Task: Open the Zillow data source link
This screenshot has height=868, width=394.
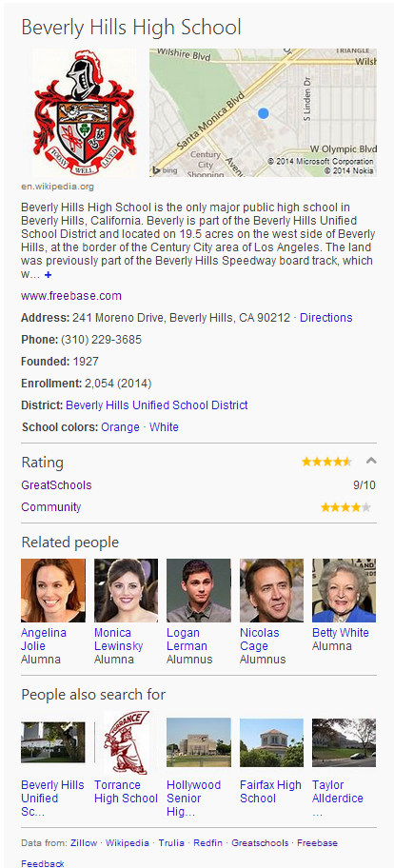Action: point(83,843)
